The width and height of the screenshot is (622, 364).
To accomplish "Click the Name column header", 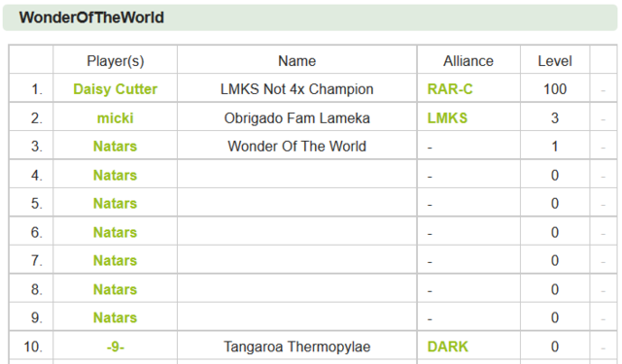I will (x=296, y=61).
